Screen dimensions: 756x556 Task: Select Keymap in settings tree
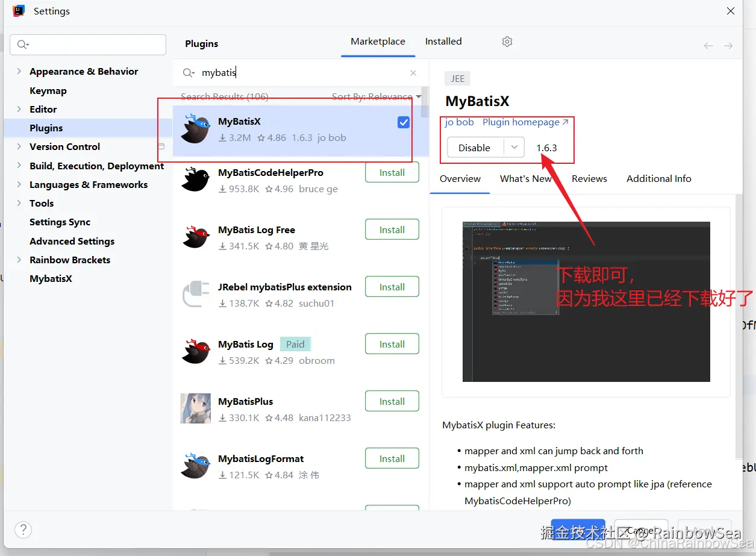(x=48, y=90)
